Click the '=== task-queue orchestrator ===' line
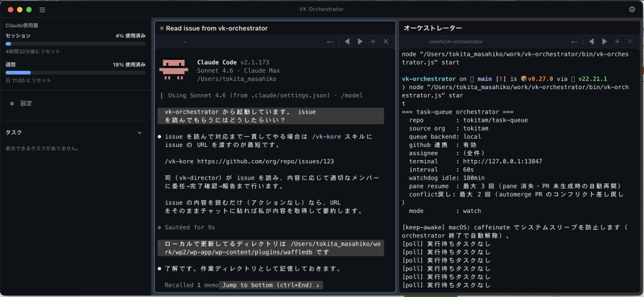Viewport: 644px width, 297px height. click(x=458, y=112)
